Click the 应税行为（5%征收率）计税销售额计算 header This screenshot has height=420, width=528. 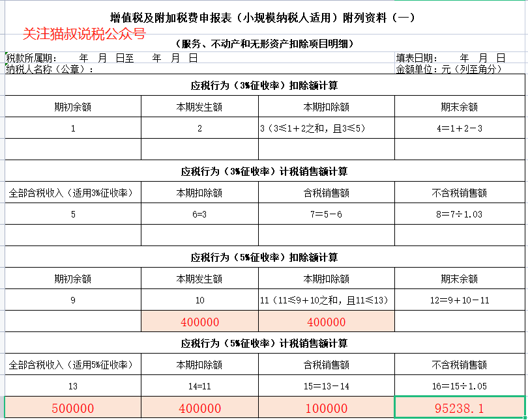[264, 343]
